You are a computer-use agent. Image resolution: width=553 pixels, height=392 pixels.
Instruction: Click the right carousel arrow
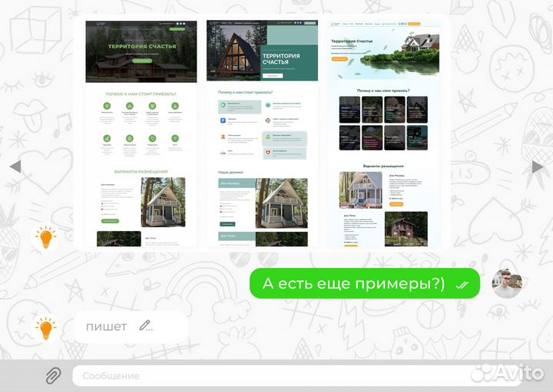(538, 167)
